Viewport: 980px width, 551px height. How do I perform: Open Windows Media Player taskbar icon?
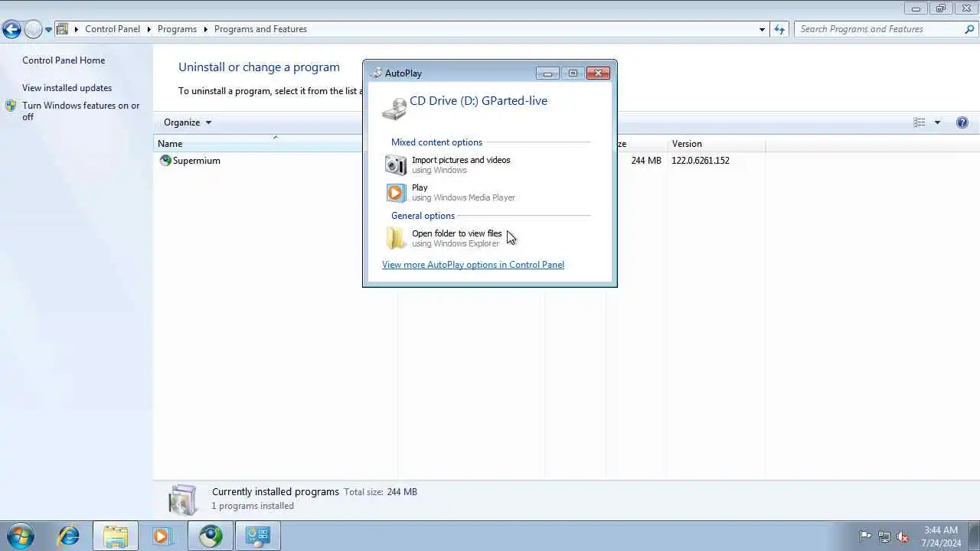tap(161, 536)
